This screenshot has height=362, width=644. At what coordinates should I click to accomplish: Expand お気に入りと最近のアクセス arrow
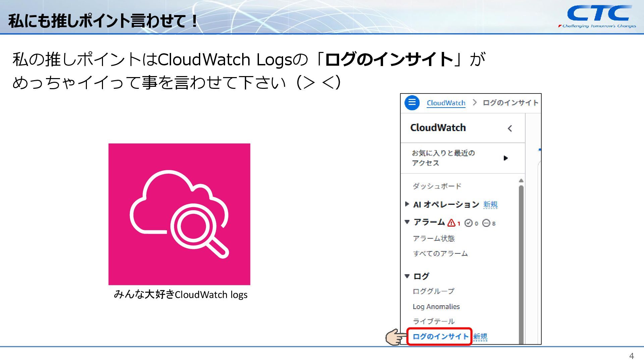505,158
